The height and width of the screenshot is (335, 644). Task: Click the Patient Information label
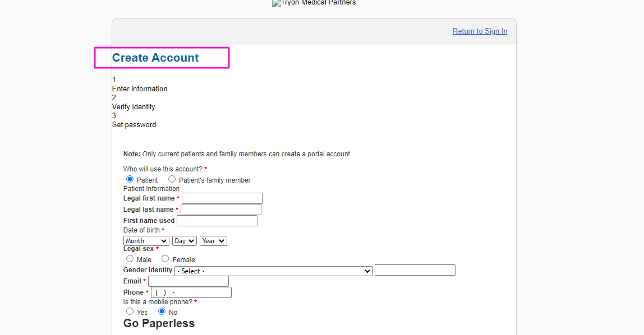151,189
